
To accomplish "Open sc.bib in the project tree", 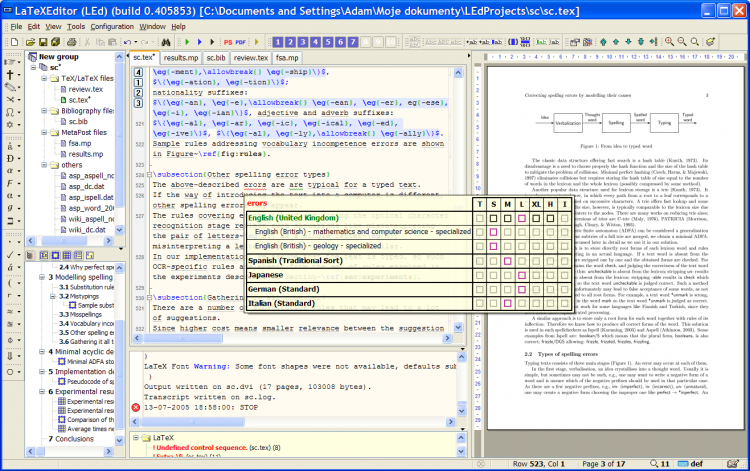I will coord(78,120).
